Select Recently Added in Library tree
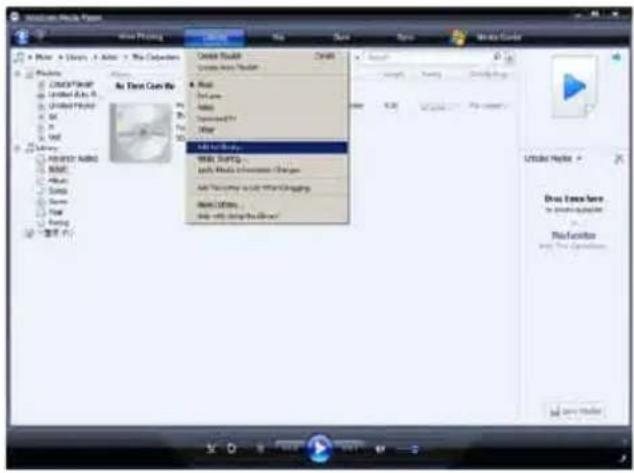The height and width of the screenshot is (473, 634). [73, 158]
